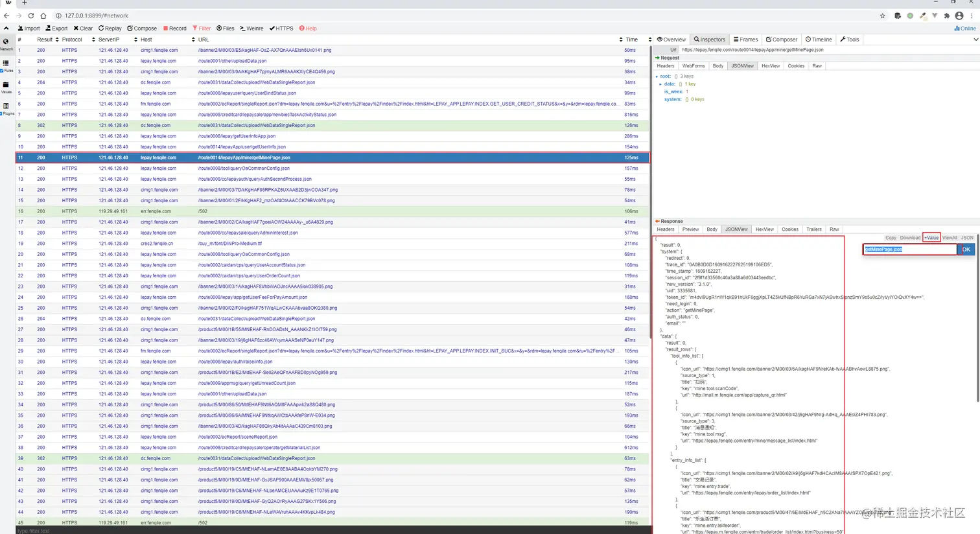Screen dimensions: 980x534
Task: Switch to the Composer tab
Action: [782, 40]
